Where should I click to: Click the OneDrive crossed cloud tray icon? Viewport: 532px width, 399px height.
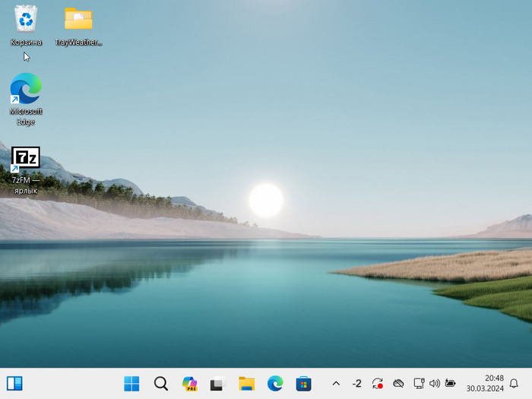pyautogui.click(x=398, y=384)
